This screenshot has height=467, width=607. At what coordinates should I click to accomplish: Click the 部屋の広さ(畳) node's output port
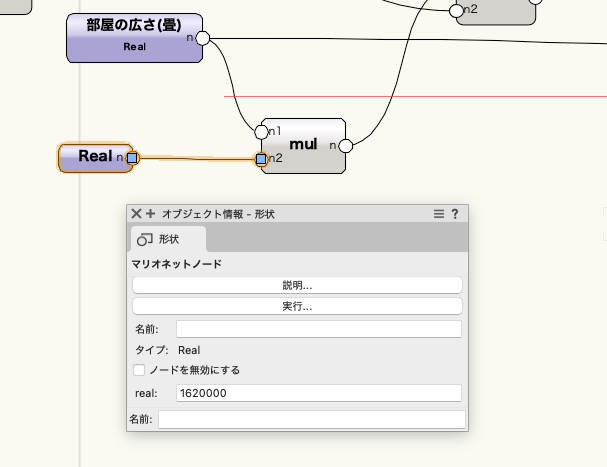coord(202,38)
